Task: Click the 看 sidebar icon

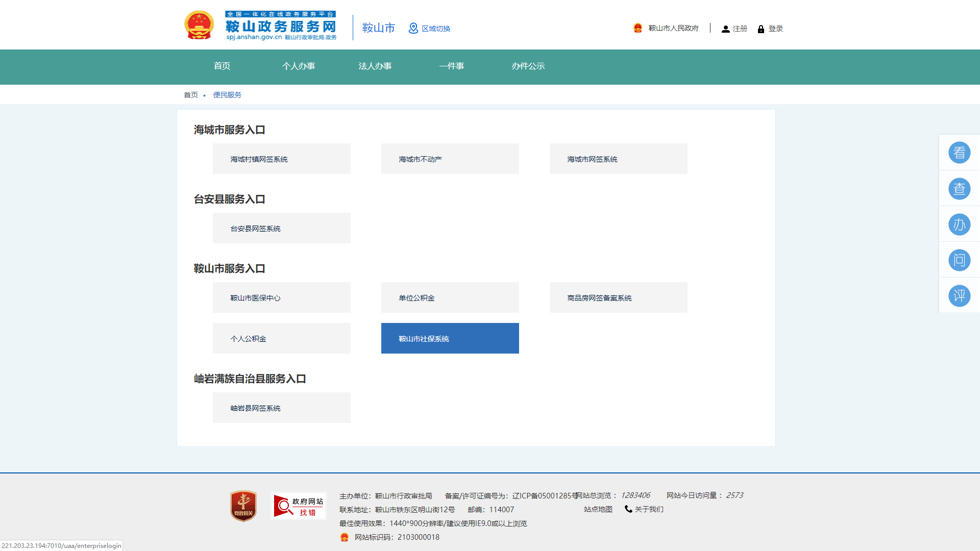Action: pos(960,152)
